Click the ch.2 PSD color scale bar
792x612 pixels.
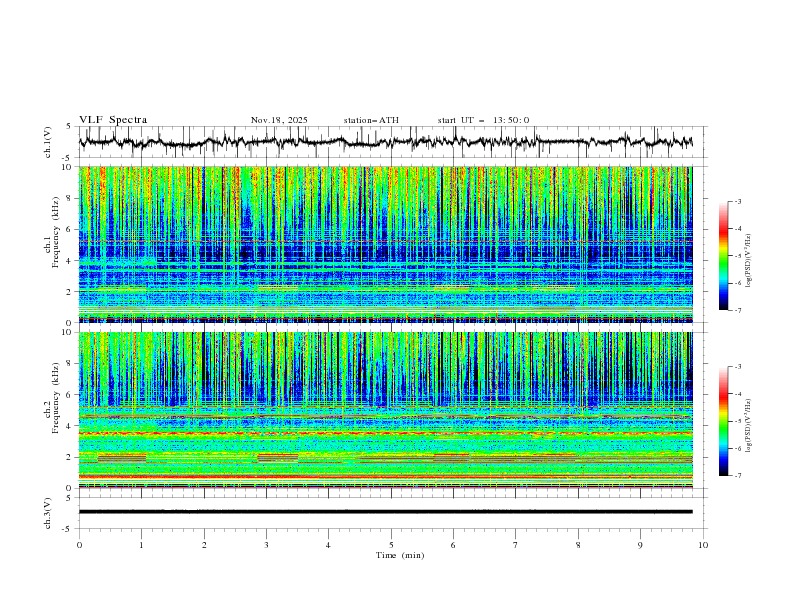pos(723,421)
